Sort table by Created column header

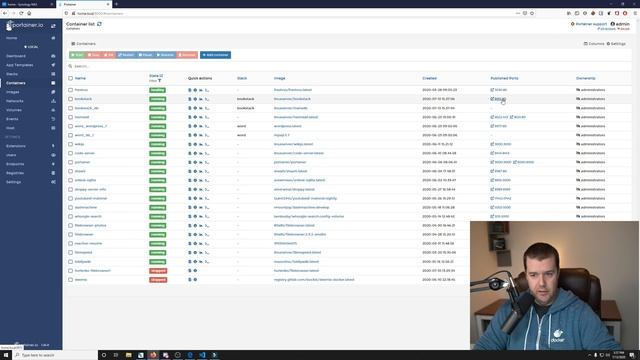pos(429,78)
